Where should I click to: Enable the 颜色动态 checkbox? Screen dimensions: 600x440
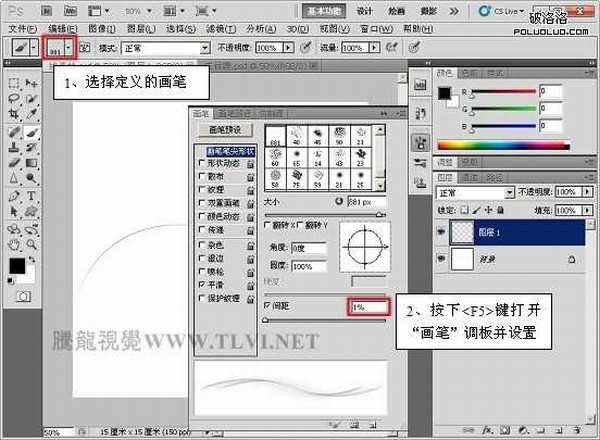pos(202,216)
